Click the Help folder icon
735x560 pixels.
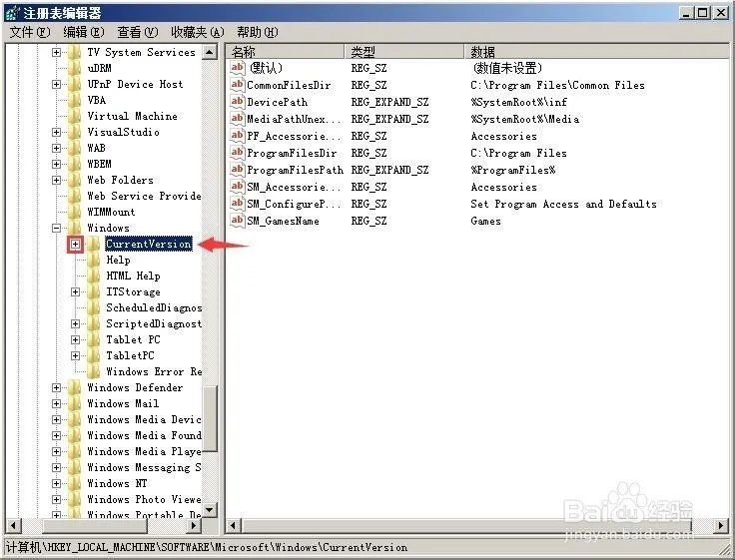[94, 261]
